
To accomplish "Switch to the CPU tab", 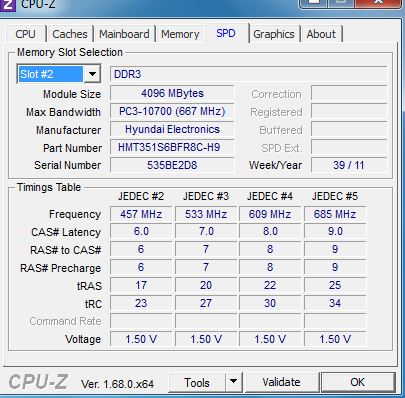I will tap(26, 34).
